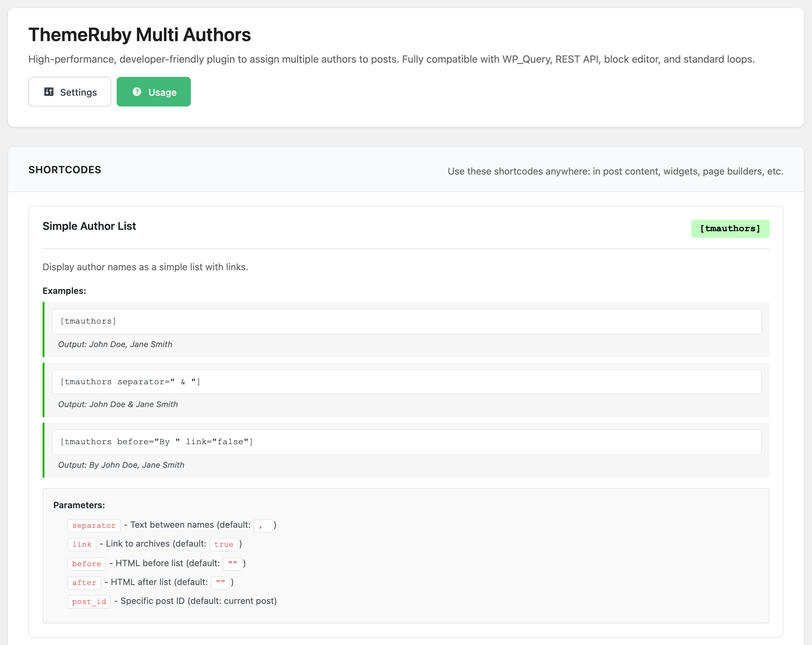The width and height of the screenshot is (812, 645).
Task: Click the empty quotes default for after parameter
Action: (x=220, y=583)
